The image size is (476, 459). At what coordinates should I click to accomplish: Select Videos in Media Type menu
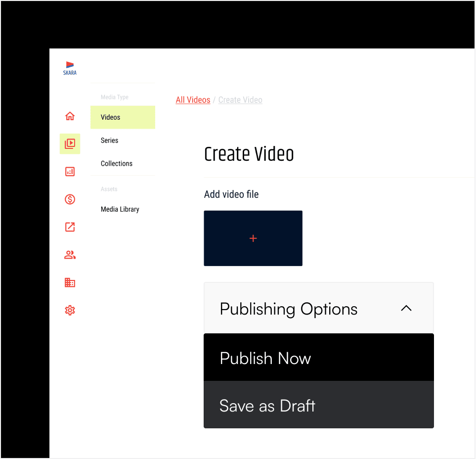pos(123,117)
